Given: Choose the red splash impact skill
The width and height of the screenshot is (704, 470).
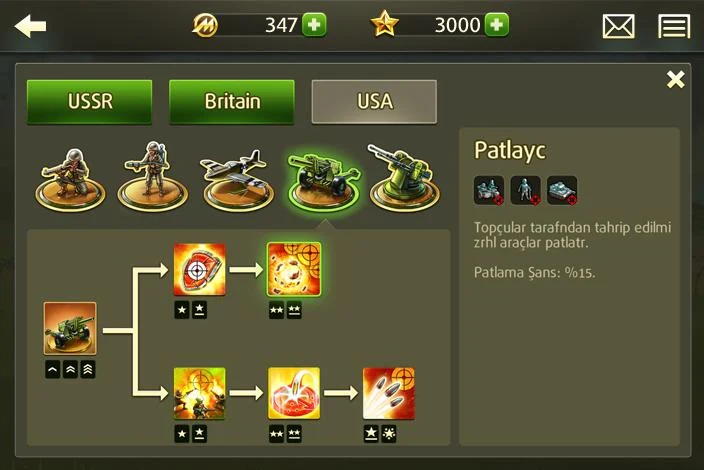Looking at the screenshot, I should tap(294, 394).
